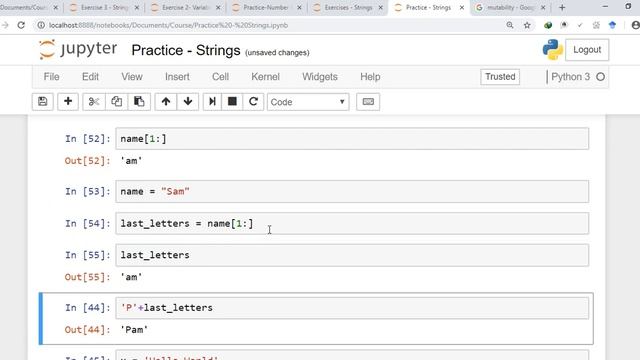The image size is (640, 360).
Task: Paste cells below icon
Action: point(139,102)
